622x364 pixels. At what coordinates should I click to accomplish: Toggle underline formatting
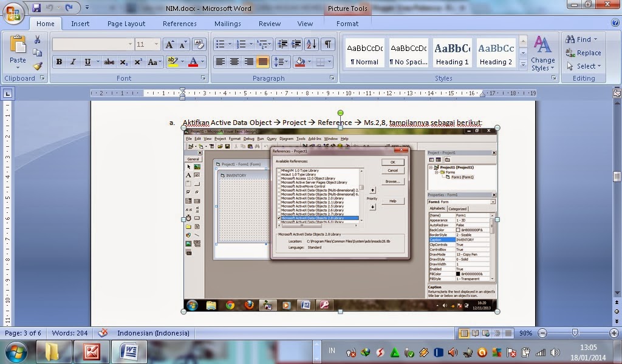click(87, 62)
